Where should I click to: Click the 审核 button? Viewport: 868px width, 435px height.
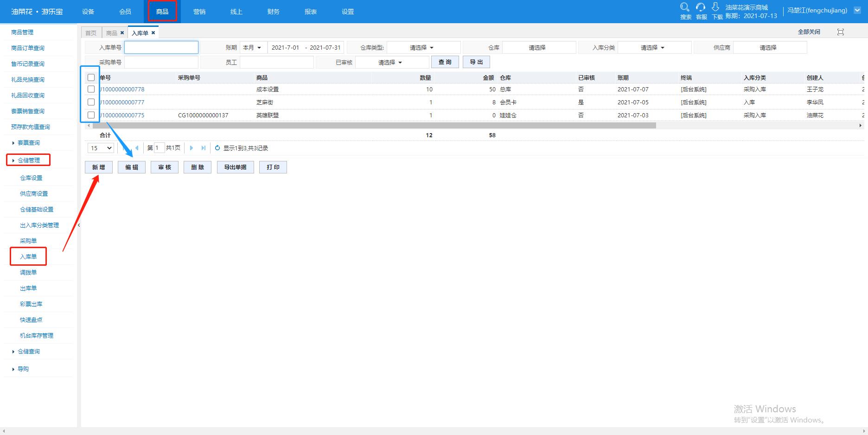(165, 167)
